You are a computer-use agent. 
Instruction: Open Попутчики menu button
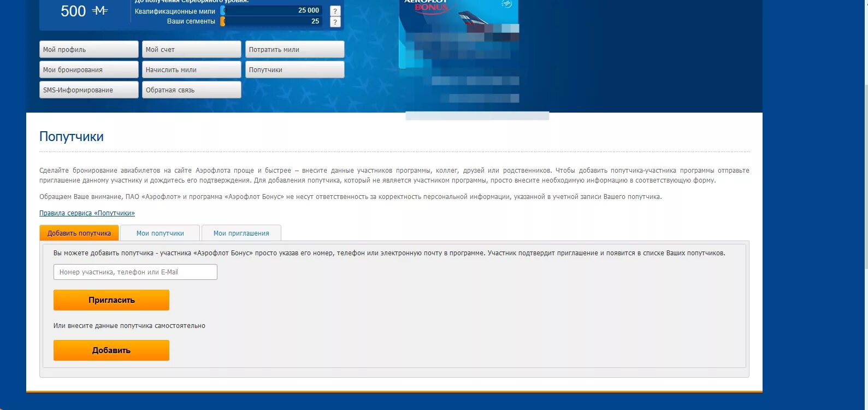pos(295,69)
